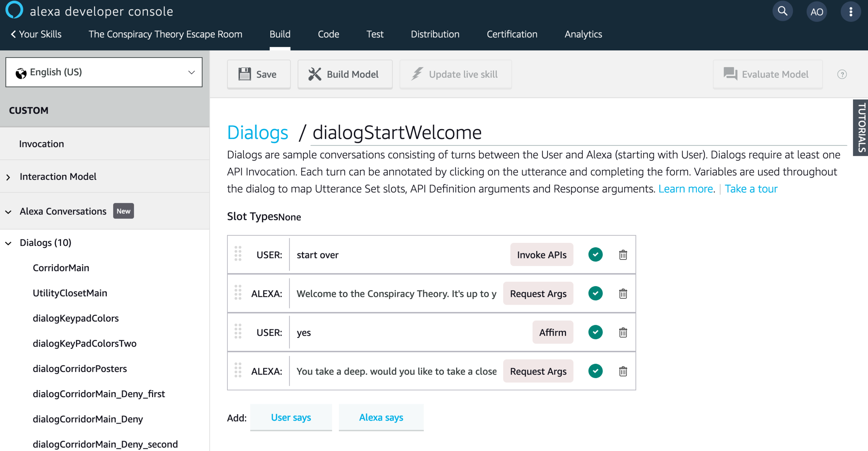
Task: Open the vertical TUTORIALS side panel
Action: [861, 128]
